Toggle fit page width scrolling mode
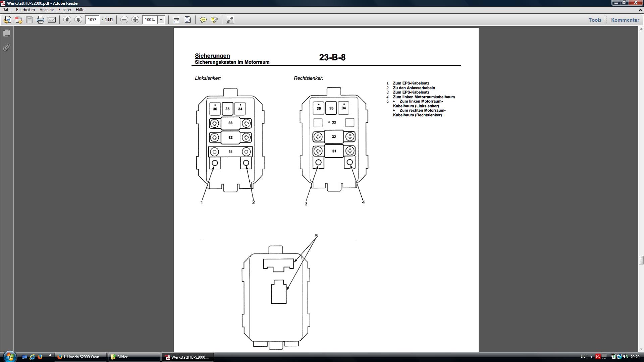This screenshot has width=644, height=362. (176, 20)
